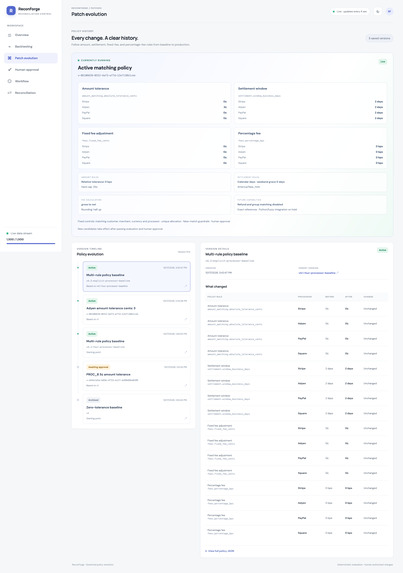Click the live update status pill
This screenshot has height=573, width=403.
point(350,12)
